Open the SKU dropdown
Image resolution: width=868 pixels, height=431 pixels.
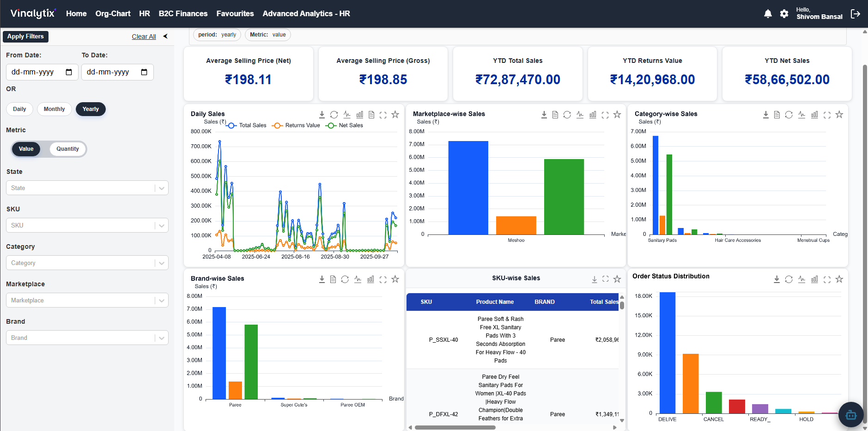coord(87,225)
